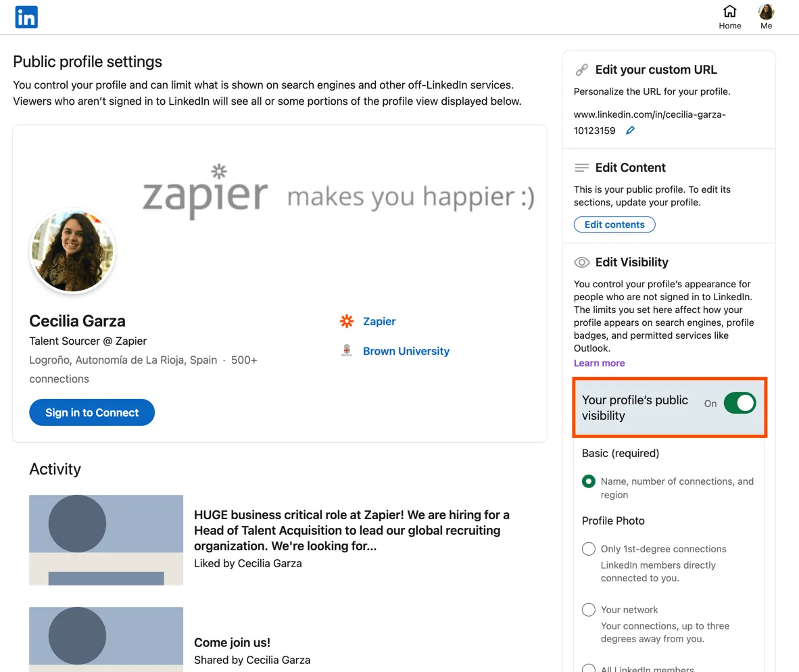Open the Head of Talent Acquisition post thumbnail

pos(106,539)
